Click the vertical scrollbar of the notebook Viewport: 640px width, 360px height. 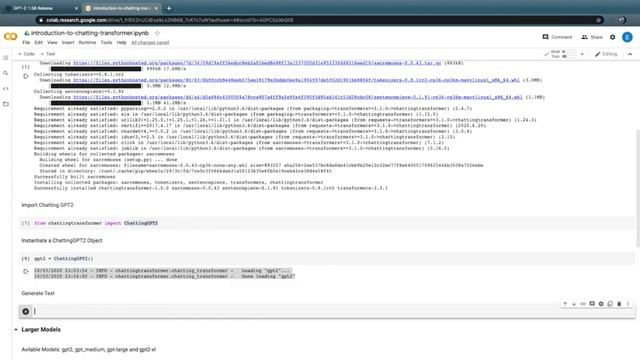[638, 188]
